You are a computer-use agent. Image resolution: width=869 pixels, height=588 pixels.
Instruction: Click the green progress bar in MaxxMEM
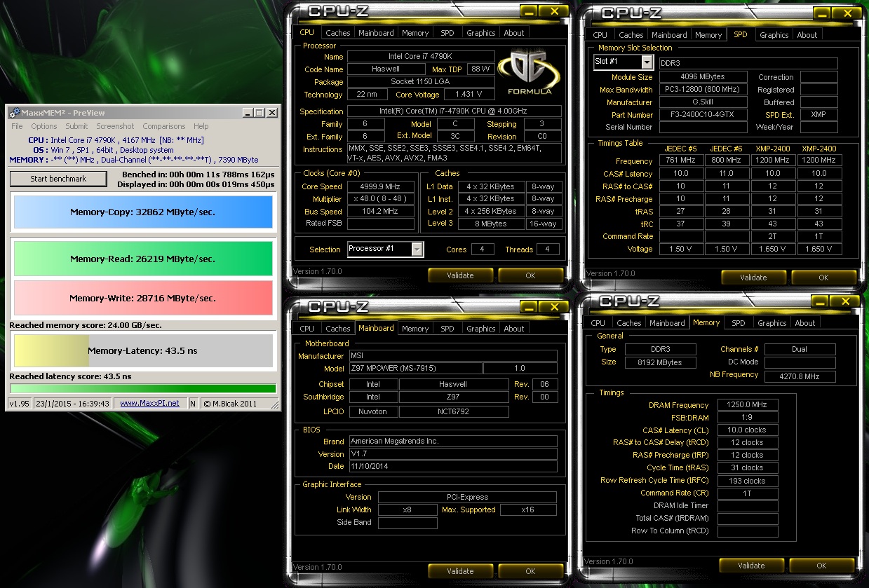point(143,388)
